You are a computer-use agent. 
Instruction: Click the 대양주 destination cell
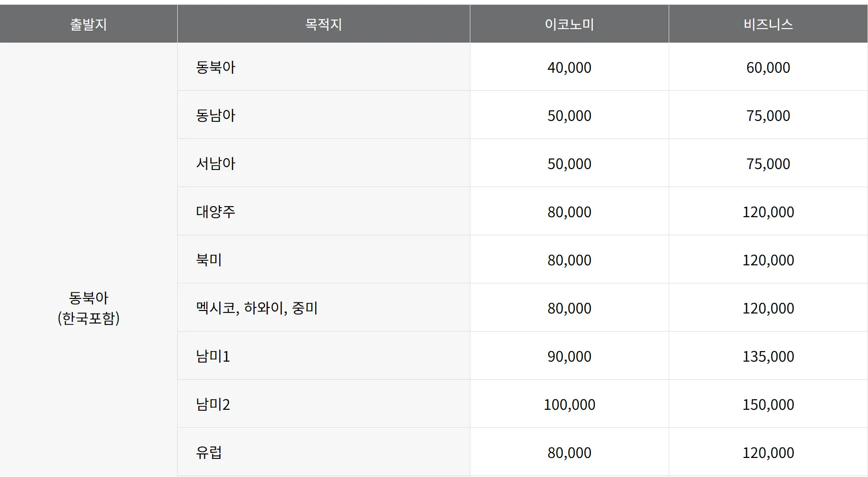216,212
